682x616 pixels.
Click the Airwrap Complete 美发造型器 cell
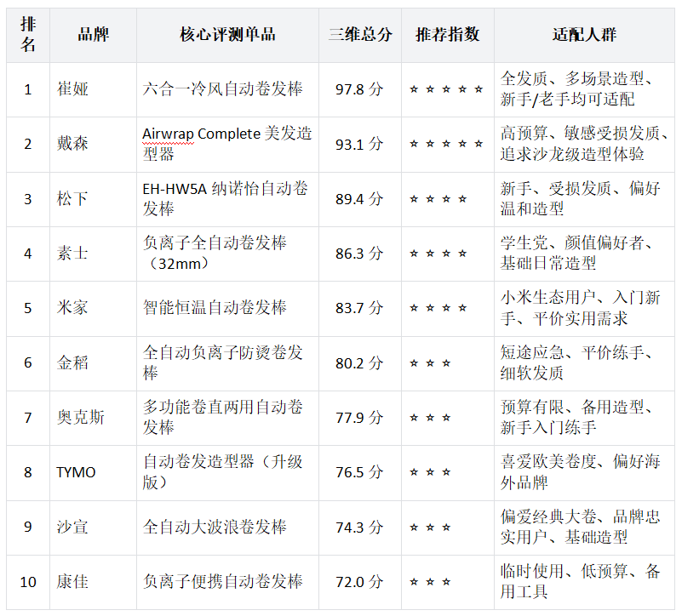click(x=227, y=145)
